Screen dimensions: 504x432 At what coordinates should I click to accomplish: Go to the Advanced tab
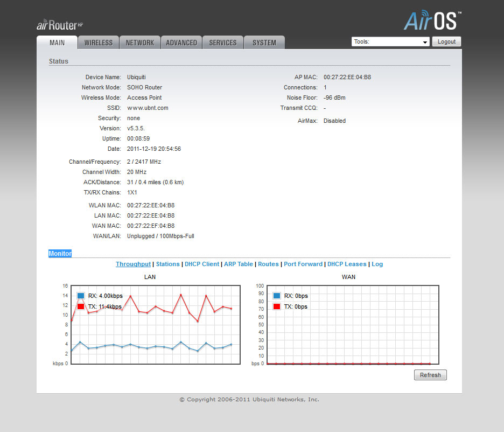coord(181,43)
